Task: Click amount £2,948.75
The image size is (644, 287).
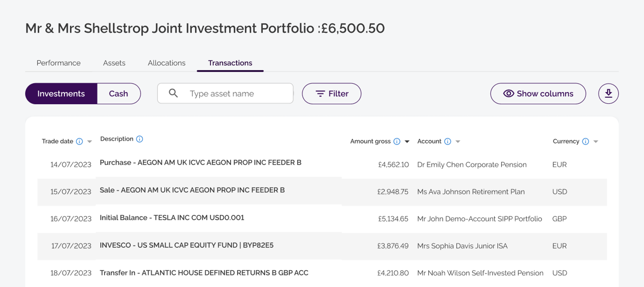Action: click(393, 192)
